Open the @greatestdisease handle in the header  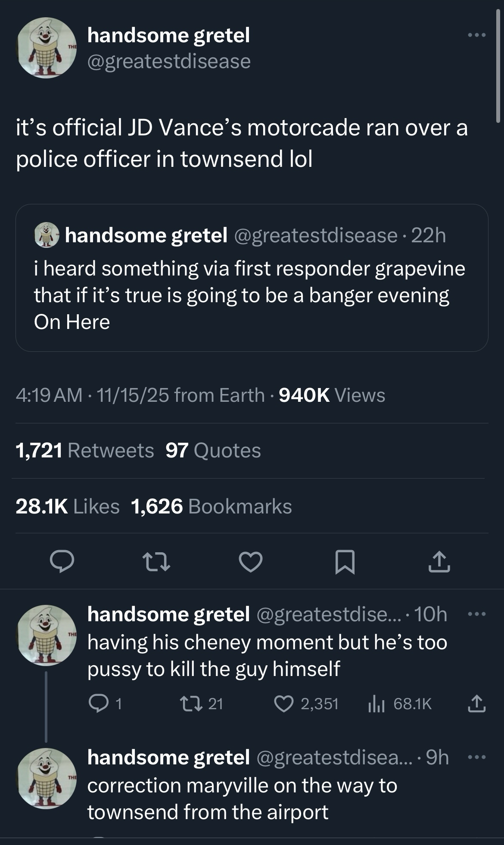pyautogui.click(x=169, y=61)
